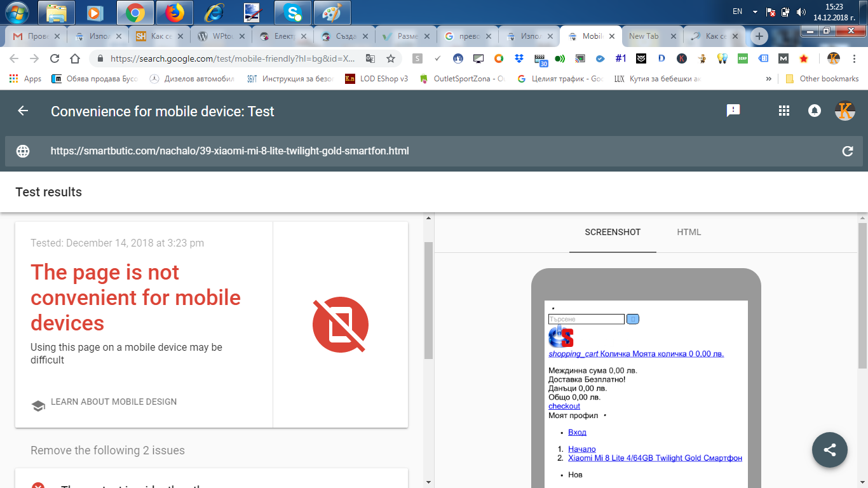This screenshot has width=868, height=488.
Task: Click the back arrow beside the test title
Action: tap(23, 111)
